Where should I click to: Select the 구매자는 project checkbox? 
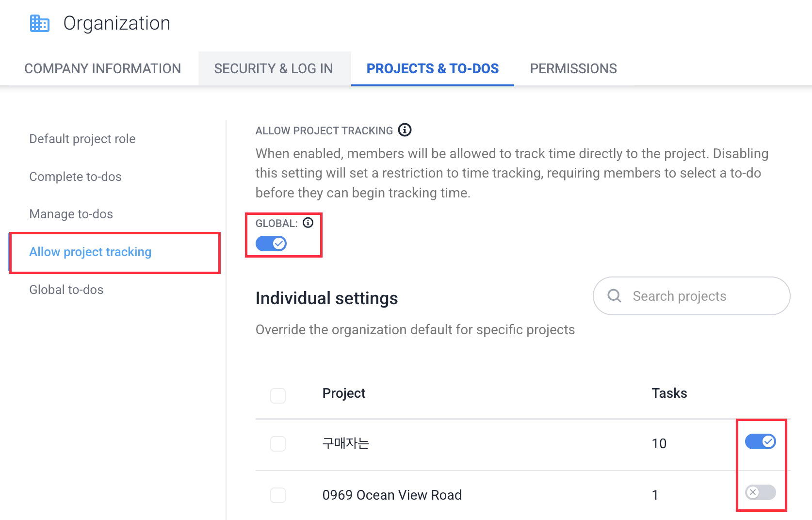click(x=278, y=443)
